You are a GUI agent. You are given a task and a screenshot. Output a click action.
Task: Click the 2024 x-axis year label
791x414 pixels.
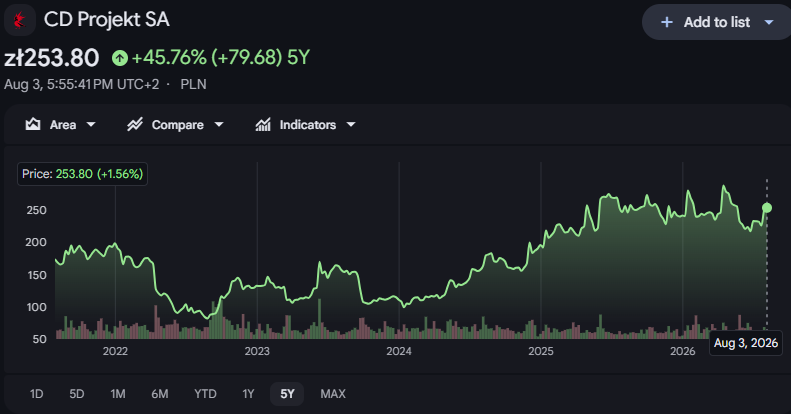tap(399, 351)
